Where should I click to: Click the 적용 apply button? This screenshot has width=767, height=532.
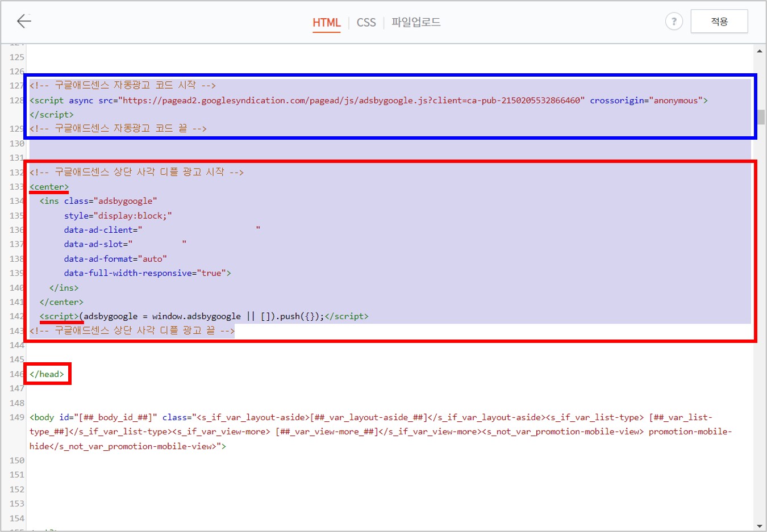click(719, 22)
